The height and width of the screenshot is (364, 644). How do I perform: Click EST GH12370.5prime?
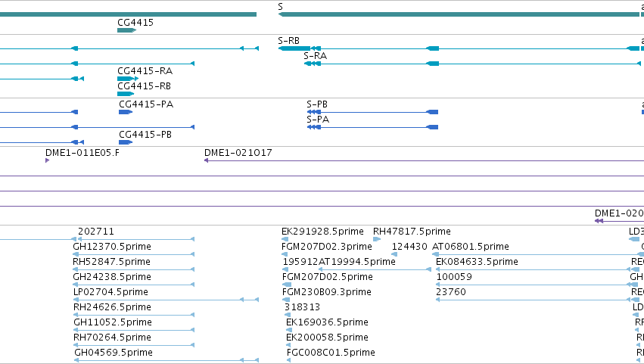(112, 247)
